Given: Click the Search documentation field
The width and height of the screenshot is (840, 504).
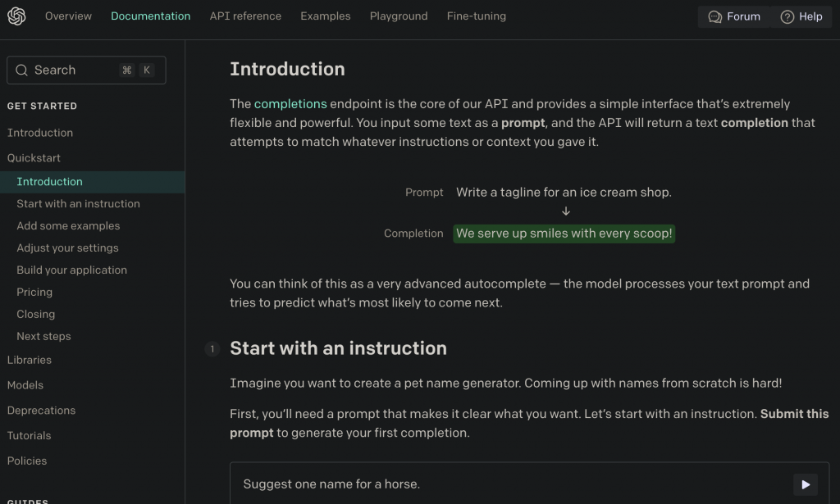Looking at the screenshot, I should coord(75,70).
